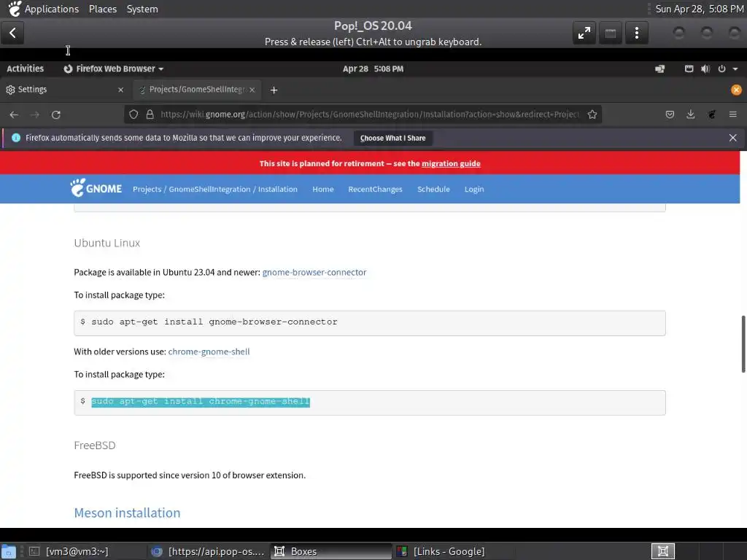Open Installation breadcrumb link
Screen dimensions: 747x560
pos(278,189)
